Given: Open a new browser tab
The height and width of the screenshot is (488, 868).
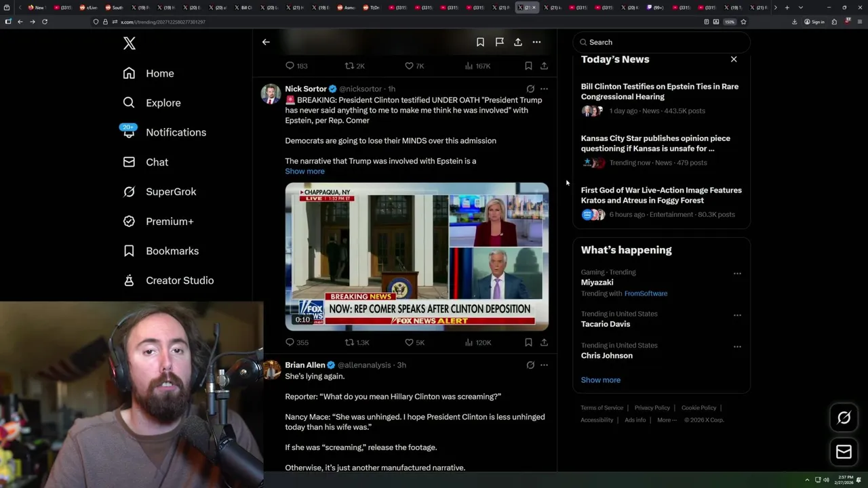Looking at the screenshot, I should click(787, 7).
